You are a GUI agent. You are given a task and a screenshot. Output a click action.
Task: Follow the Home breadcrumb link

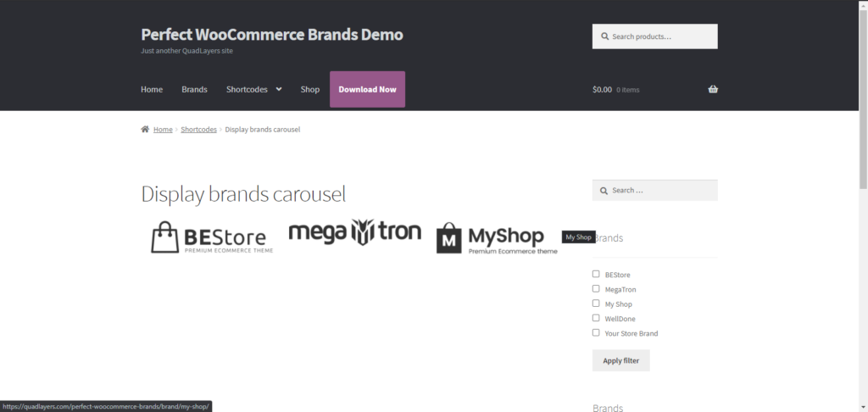pyautogui.click(x=163, y=130)
